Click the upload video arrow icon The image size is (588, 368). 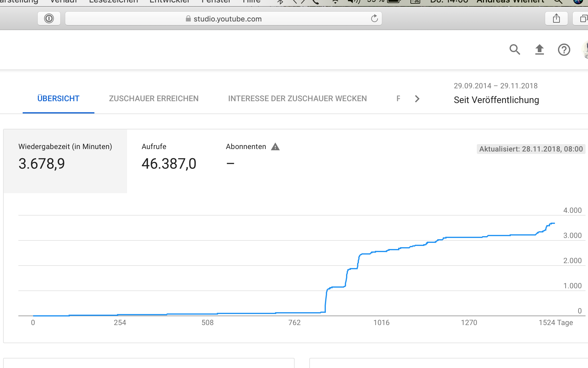pyautogui.click(x=539, y=49)
